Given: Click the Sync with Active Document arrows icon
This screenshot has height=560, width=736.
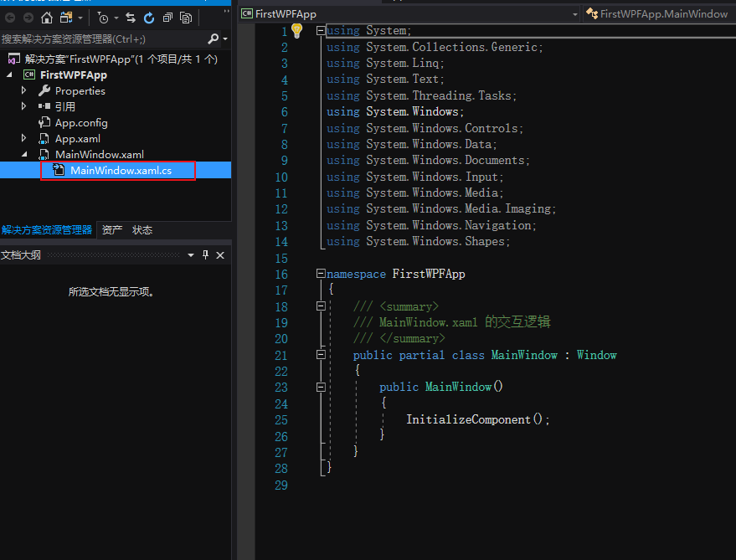Looking at the screenshot, I should pyautogui.click(x=131, y=18).
